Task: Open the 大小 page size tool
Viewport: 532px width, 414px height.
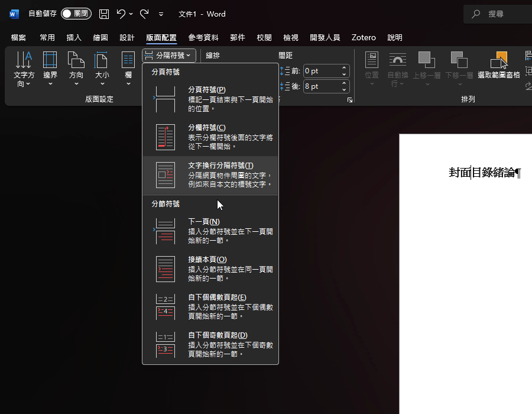Action: (x=102, y=69)
